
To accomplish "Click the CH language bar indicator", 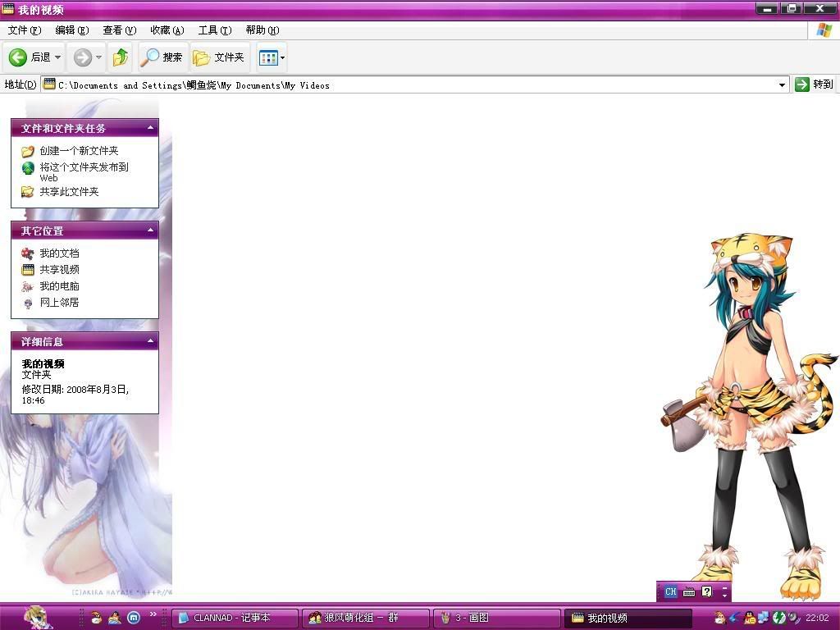I will [671, 592].
